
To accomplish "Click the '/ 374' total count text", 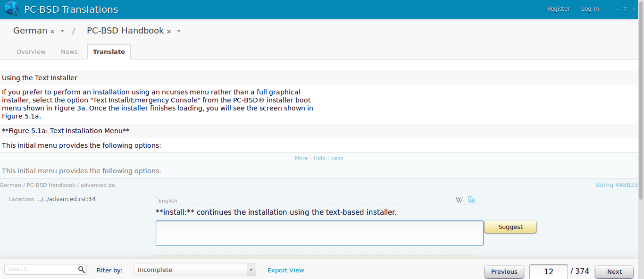I will click(x=580, y=271).
